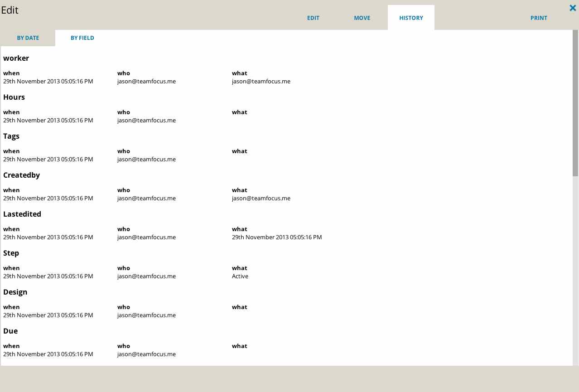Click the worker 'what' email value
This screenshot has height=392, width=579.
click(261, 82)
